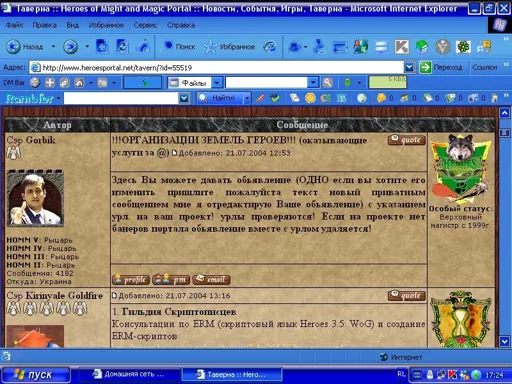Open the Mail toolbar icon
512x384 pixels.
295,47
